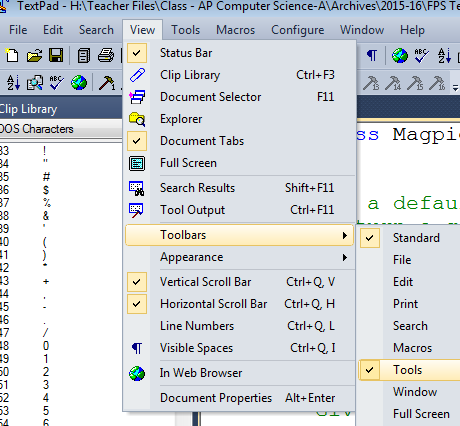Click the globe icon in second toolbar row
The width and height of the screenshot is (460, 426).
point(79,82)
